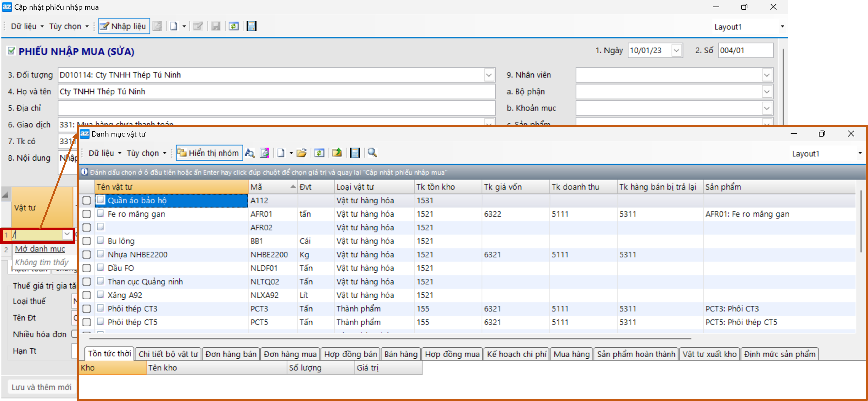Click the find text icon in the Danh mục vật tư toolbar
Viewport: 868px width, 401px height.
point(249,153)
